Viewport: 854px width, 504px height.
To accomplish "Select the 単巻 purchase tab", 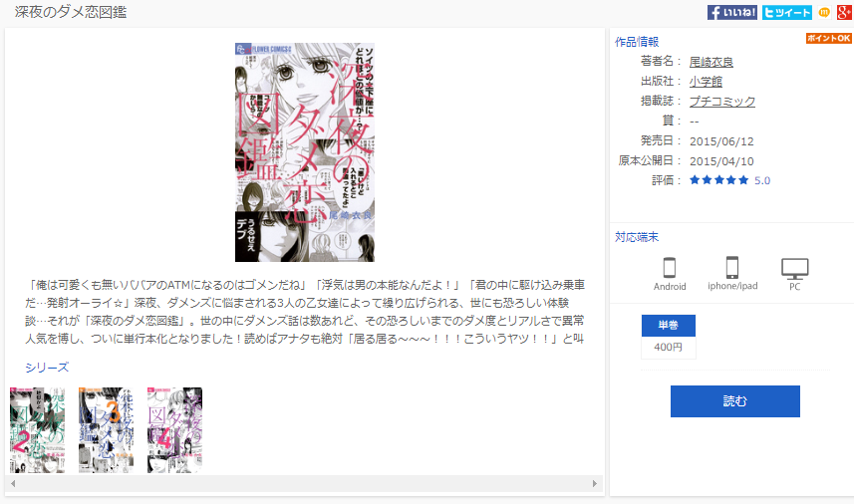I will 669,325.
